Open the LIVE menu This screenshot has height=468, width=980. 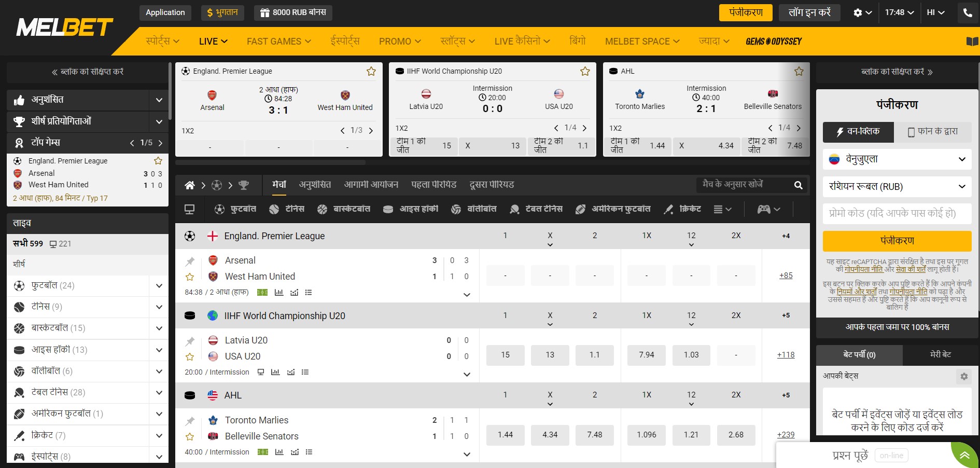pyautogui.click(x=213, y=42)
